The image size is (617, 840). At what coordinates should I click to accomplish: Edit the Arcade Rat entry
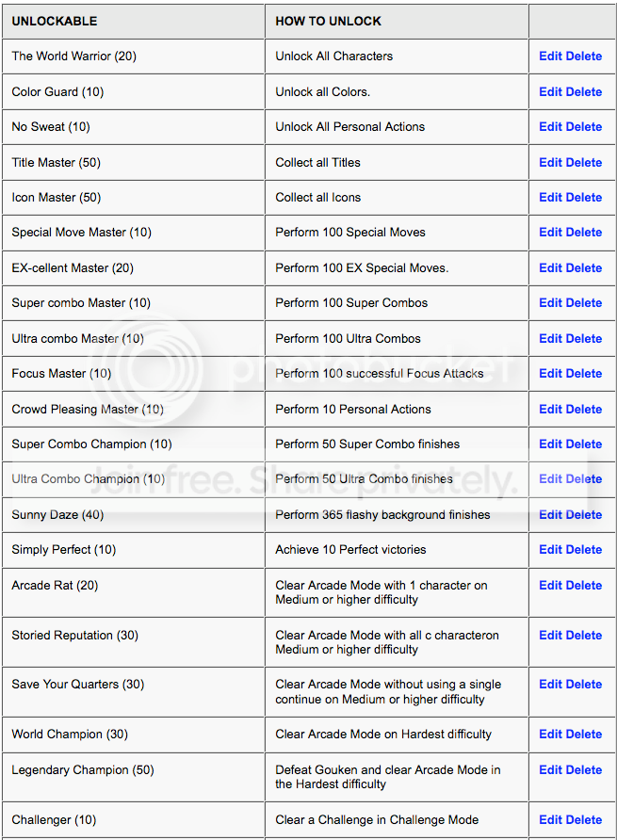(550, 586)
